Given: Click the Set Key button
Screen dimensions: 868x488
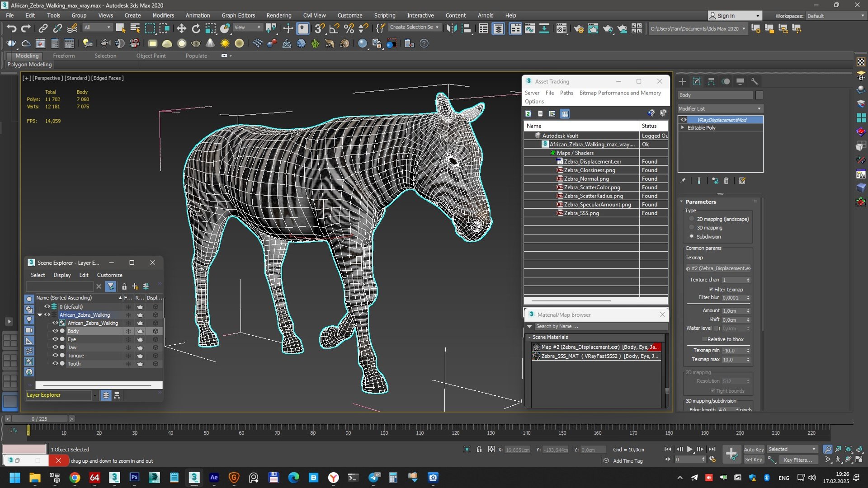Looking at the screenshot, I should [x=754, y=460].
